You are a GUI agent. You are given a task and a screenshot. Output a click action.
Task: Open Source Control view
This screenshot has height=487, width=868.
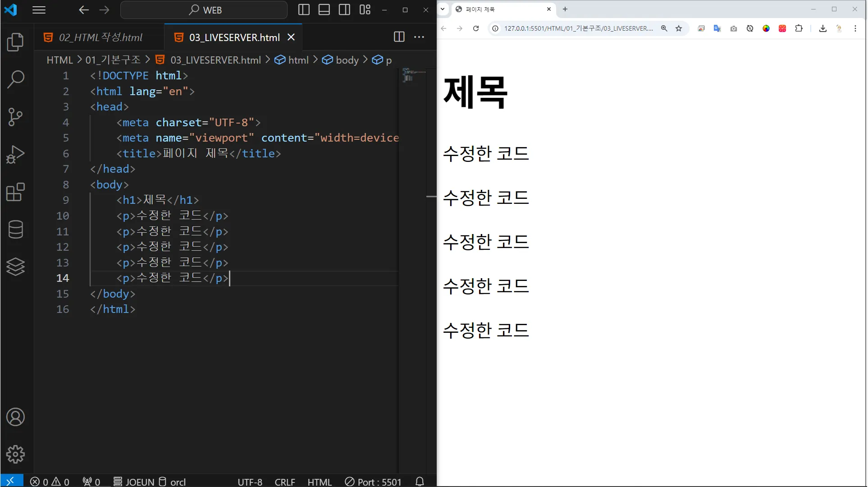pos(15,117)
